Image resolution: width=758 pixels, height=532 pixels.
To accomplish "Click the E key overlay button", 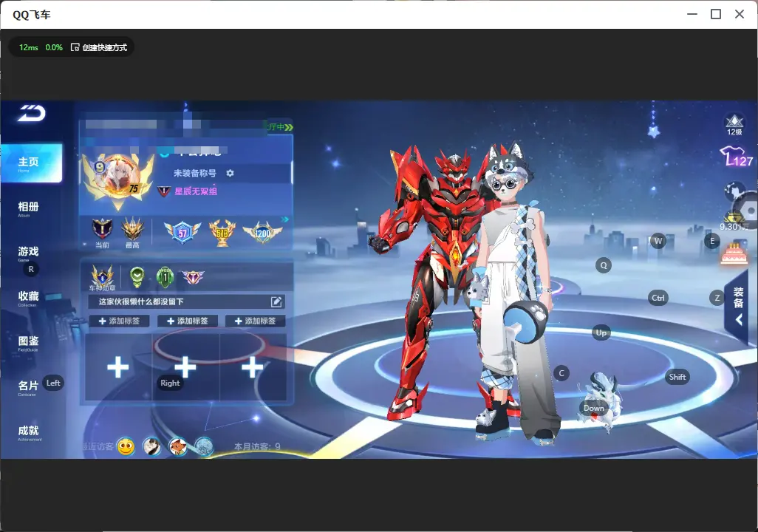I will click(x=712, y=240).
